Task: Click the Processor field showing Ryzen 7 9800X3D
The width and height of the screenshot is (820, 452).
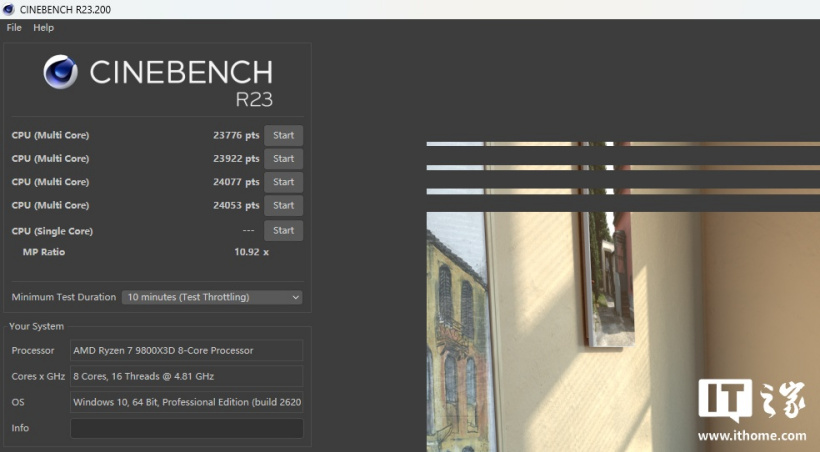Action: [x=187, y=351]
